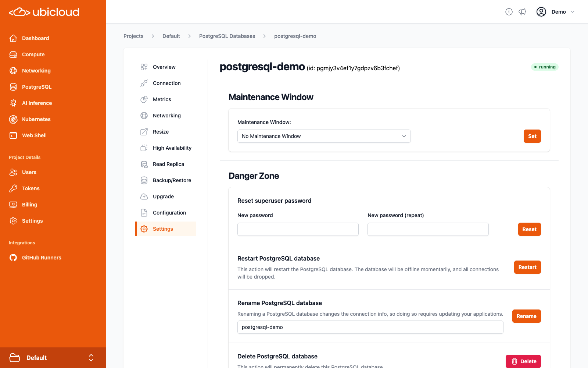
Task: Click the Backup/Restore database icon
Action: click(x=144, y=180)
